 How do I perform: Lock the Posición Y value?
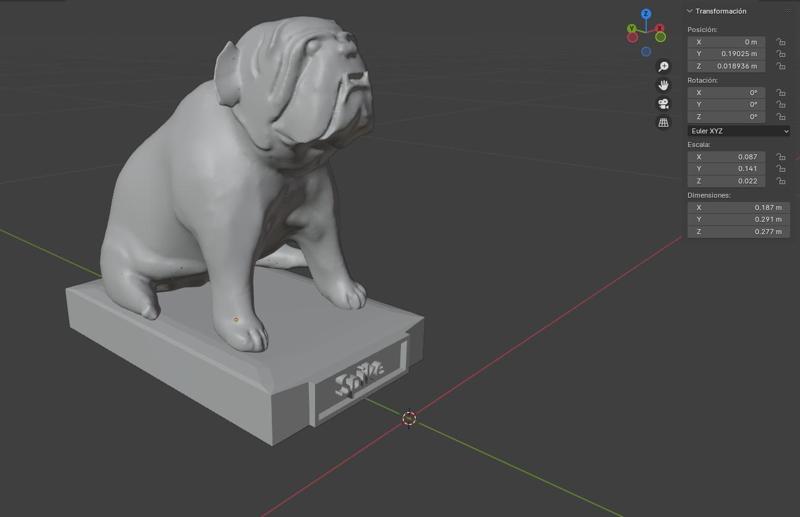click(781, 54)
